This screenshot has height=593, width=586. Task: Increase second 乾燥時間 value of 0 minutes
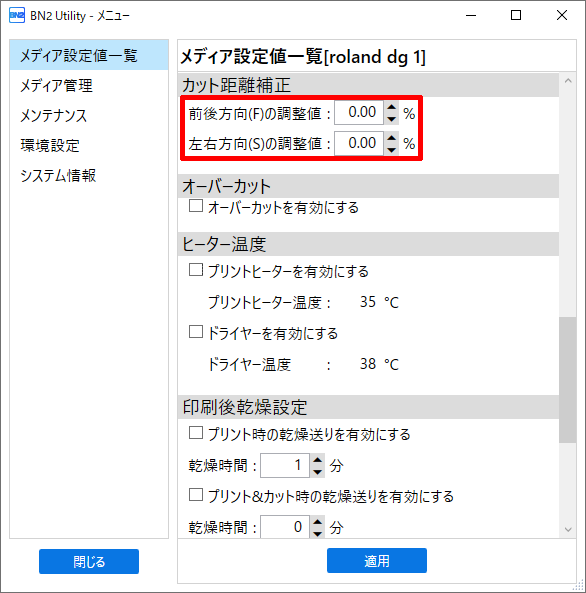(318, 522)
